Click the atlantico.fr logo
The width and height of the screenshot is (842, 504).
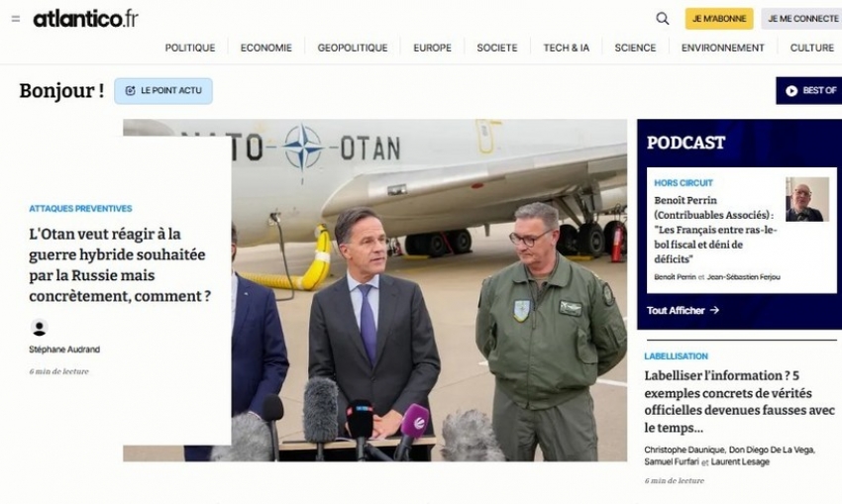click(85, 19)
